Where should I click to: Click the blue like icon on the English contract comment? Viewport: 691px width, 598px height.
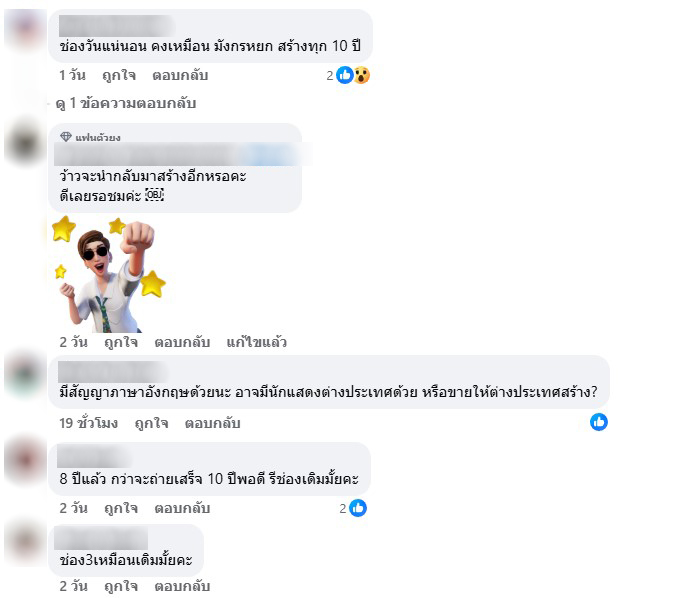[x=598, y=422]
